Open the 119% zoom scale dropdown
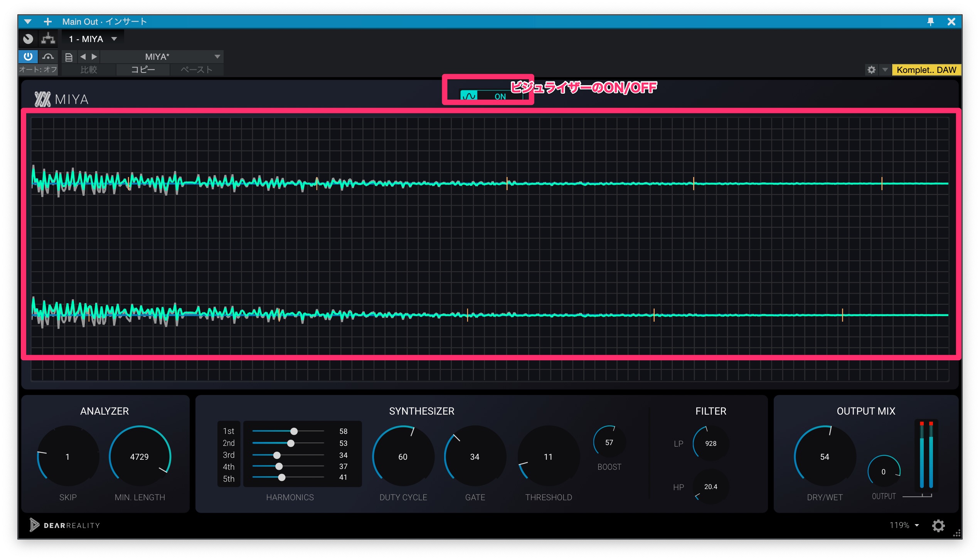This screenshot has height=560, width=980. [x=904, y=525]
